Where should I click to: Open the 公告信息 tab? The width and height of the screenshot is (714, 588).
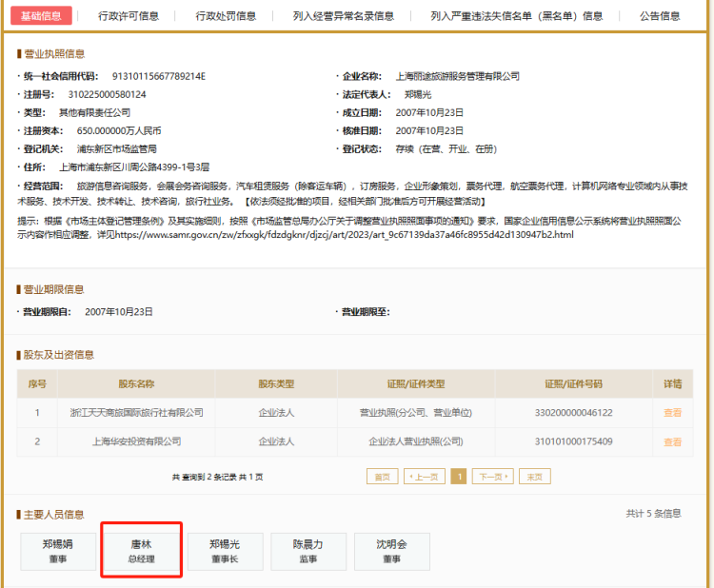pyautogui.click(x=660, y=16)
